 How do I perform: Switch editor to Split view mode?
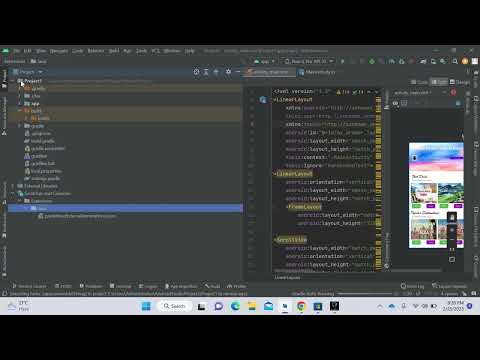pos(439,82)
